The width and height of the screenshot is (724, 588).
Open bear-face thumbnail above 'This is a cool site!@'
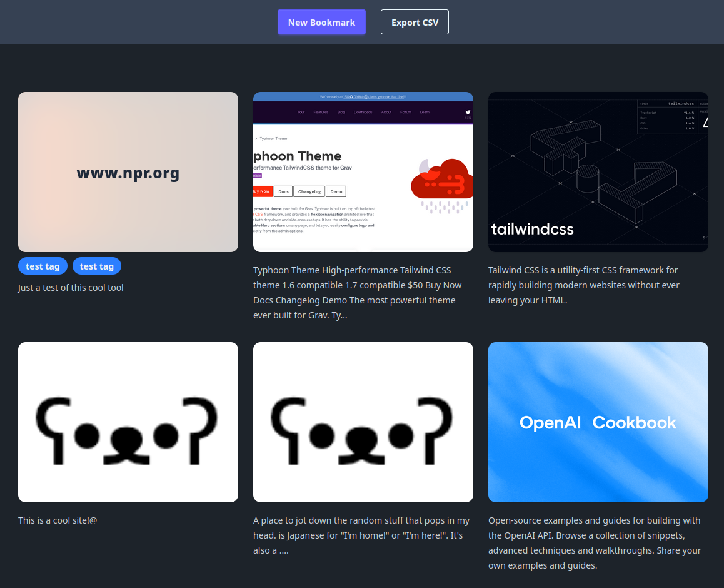click(128, 422)
